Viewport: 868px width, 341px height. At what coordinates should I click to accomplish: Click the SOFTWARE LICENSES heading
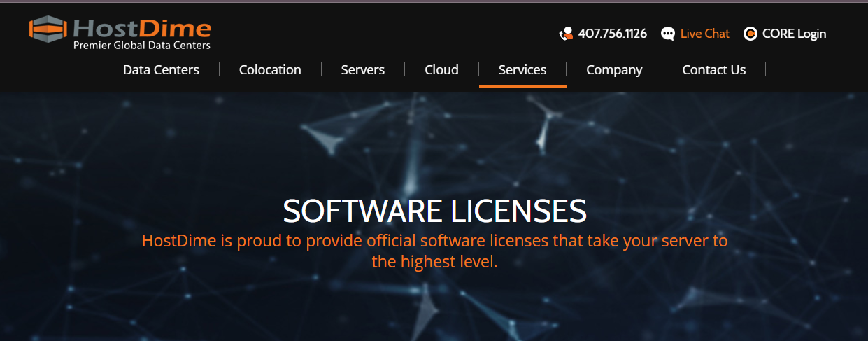(434, 211)
